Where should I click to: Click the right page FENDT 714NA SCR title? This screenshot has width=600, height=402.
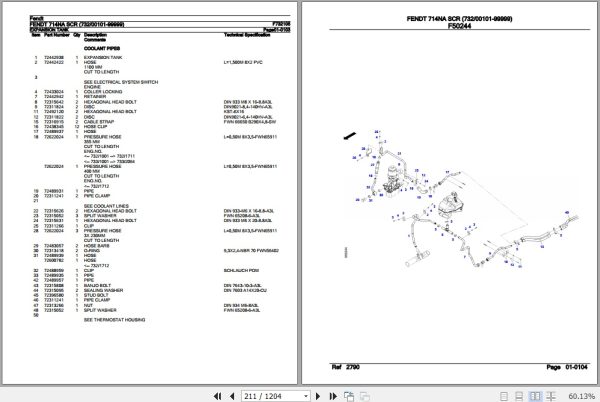[459, 19]
